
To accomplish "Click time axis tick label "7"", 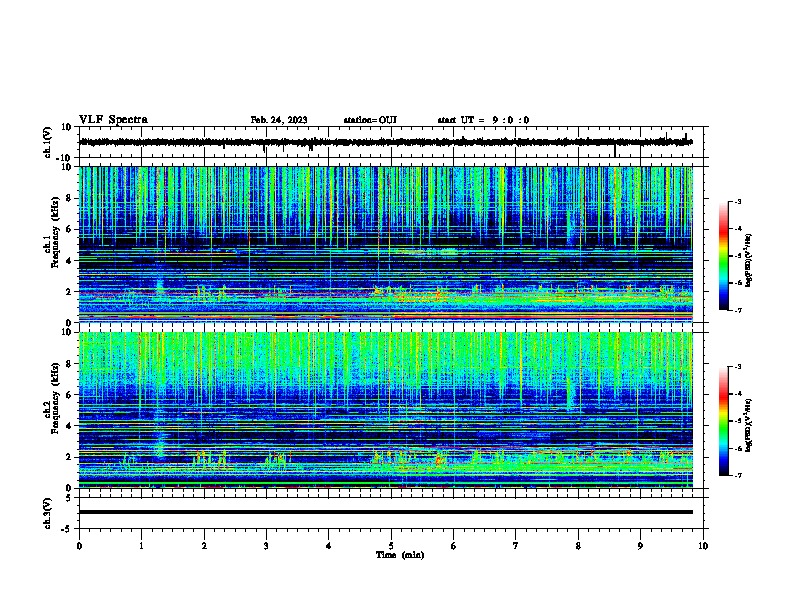I will tap(516, 546).
